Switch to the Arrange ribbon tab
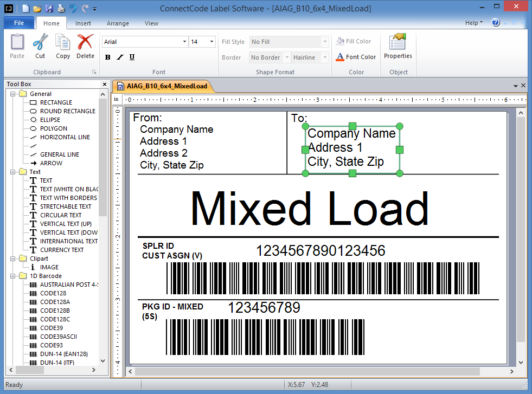Image resolution: width=532 pixels, height=394 pixels. [x=118, y=23]
